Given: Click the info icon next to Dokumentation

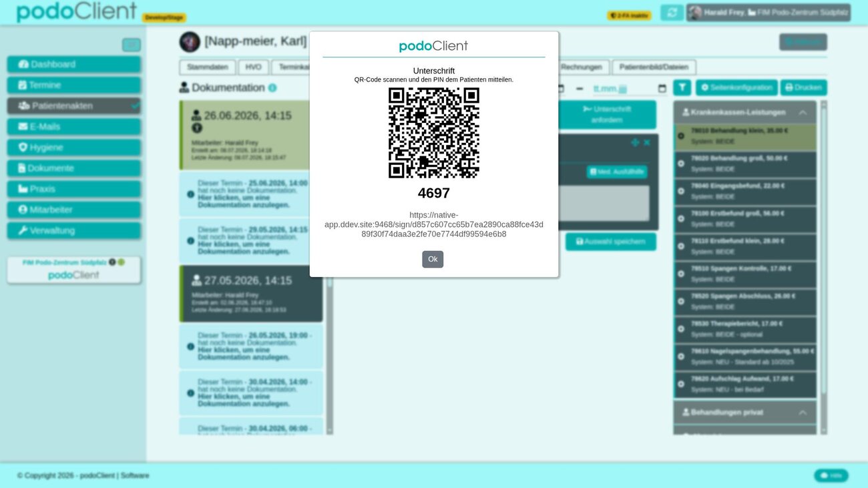Looking at the screenshot, I should click(272, 88).
